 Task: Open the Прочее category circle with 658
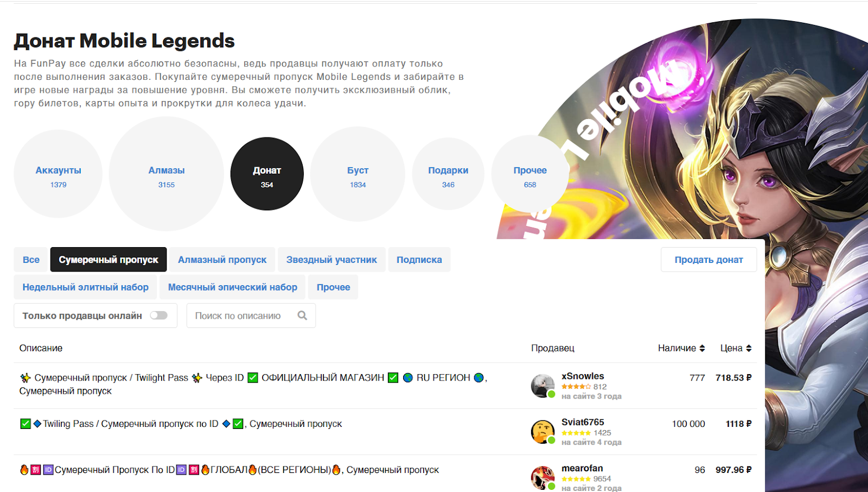click(530, 174)
